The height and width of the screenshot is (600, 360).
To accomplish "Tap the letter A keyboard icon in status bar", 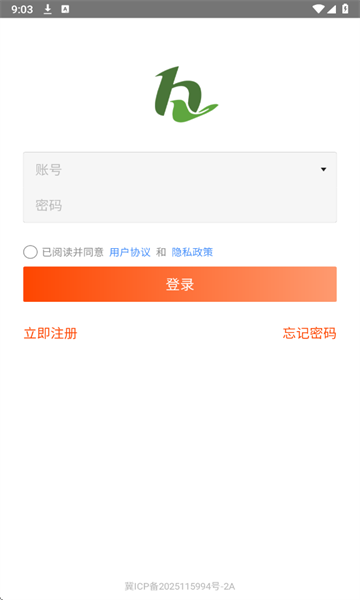I will (65, 9).
